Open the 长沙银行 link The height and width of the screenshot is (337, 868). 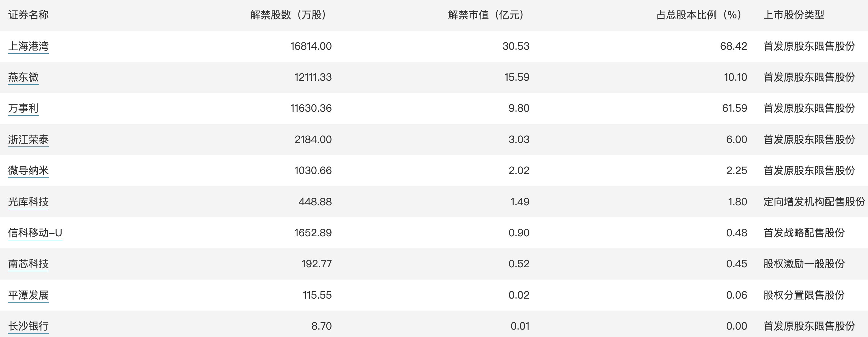pyautogui.click(x=28, y=326)
